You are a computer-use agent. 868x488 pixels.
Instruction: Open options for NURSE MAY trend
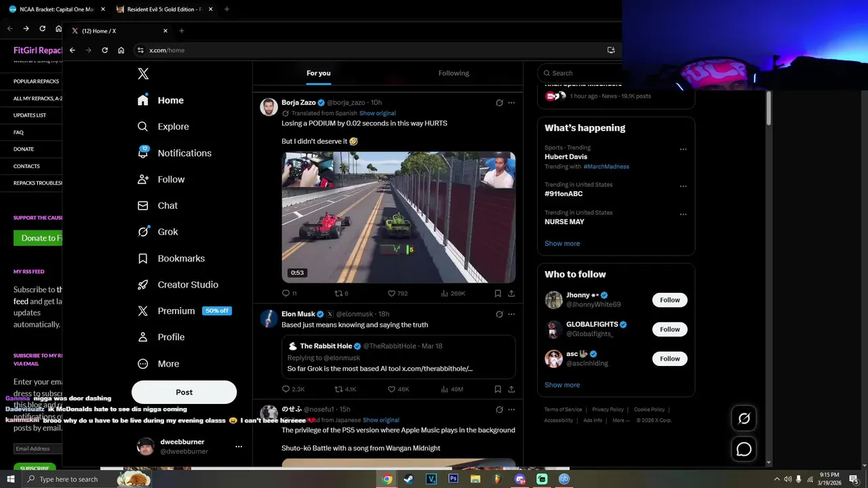(x=683, y=214)
